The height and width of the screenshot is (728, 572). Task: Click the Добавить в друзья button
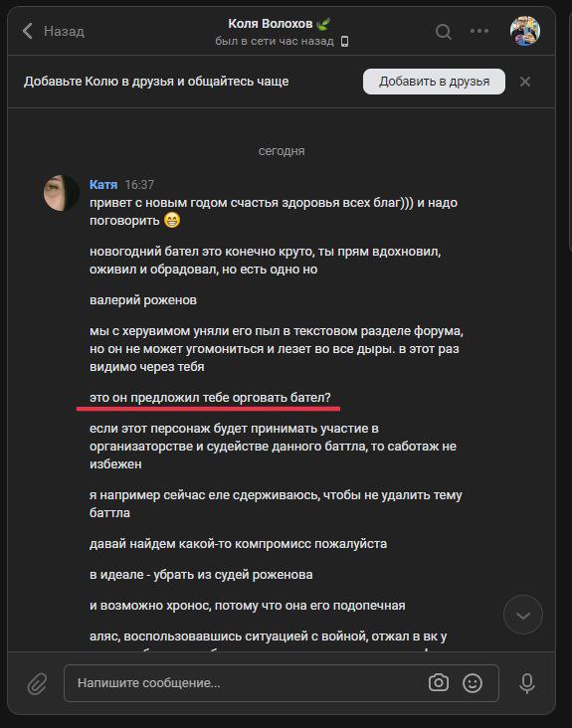click(434, 82)
